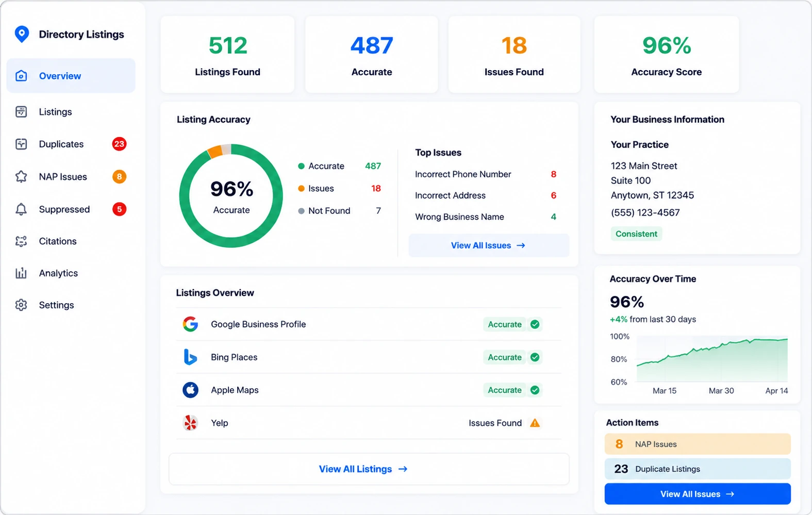Click the green checkmark on Bing Places row

(x=535, y=357)
